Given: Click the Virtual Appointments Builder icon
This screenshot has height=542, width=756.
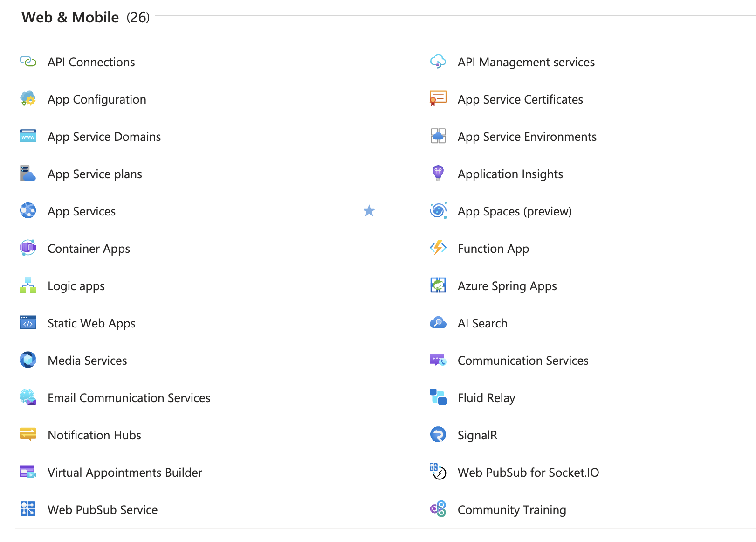Looking at the screenshot, I should (28, 472).
